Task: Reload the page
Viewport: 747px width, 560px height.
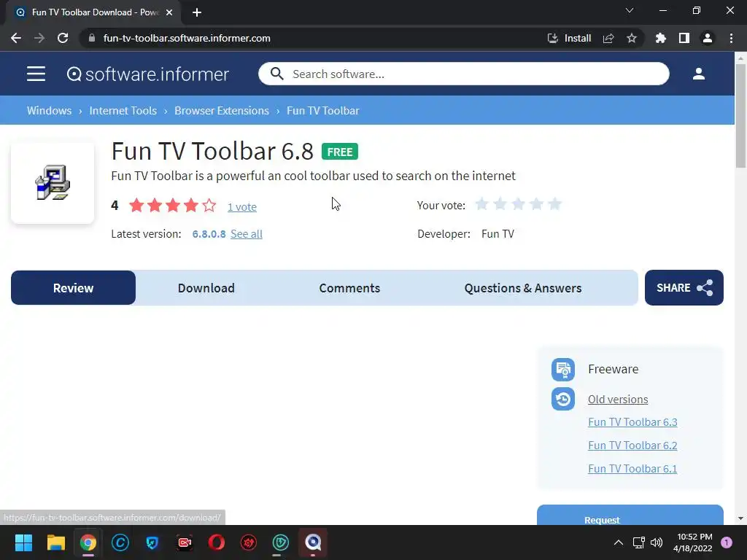Action: (63, 38)
